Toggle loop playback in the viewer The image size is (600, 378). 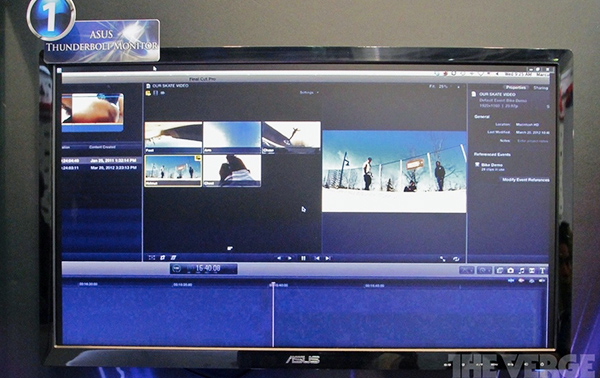[456, 259]
